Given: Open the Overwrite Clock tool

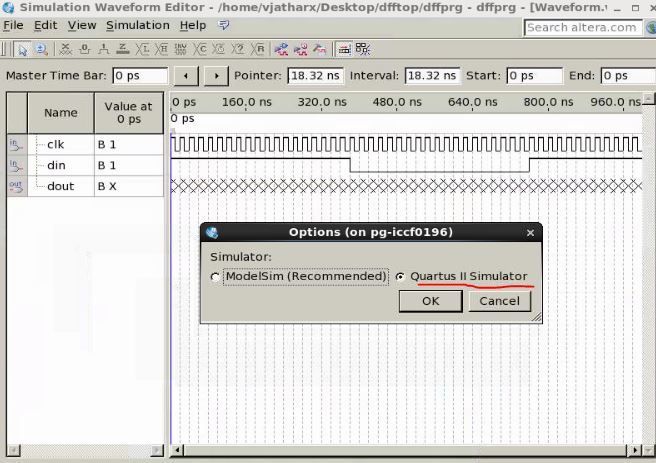Looking at the screenshot, I should coord(219,50).
